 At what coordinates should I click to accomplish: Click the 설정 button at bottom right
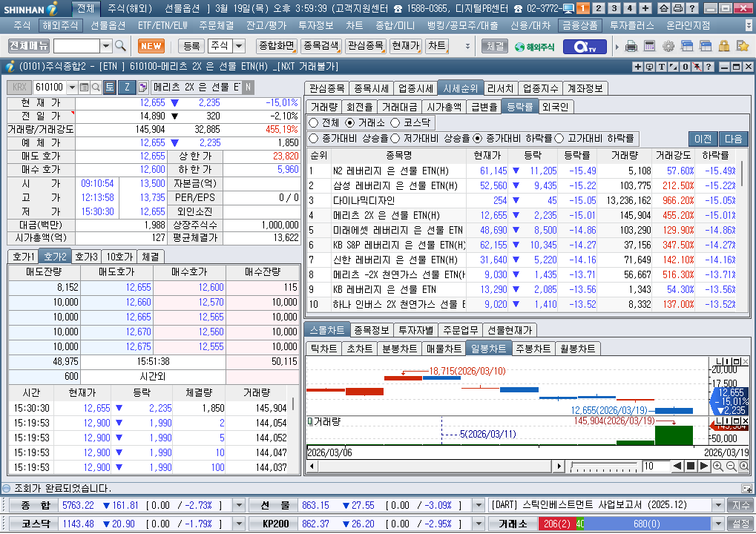coord(741,524)
